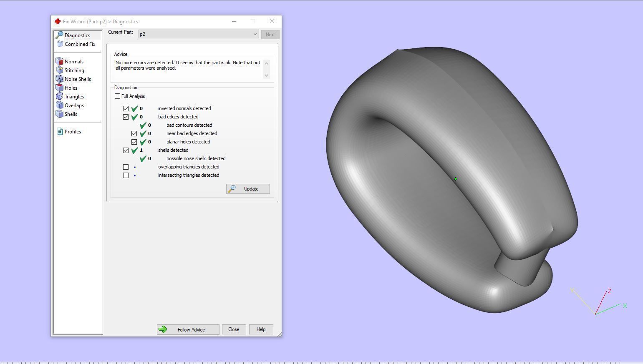
Task: Open the Noise Shells page
Action: click(x=78, y=79)
